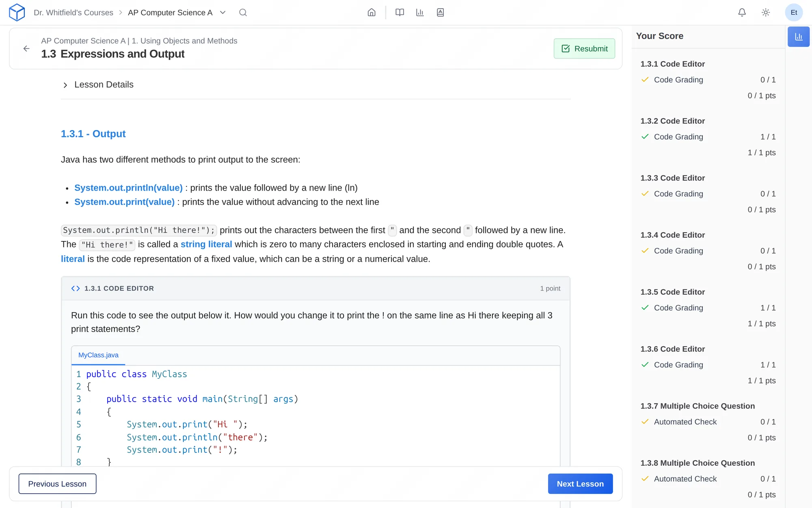Click Code Grading checkmark under 1.3.5

point(645,308)
